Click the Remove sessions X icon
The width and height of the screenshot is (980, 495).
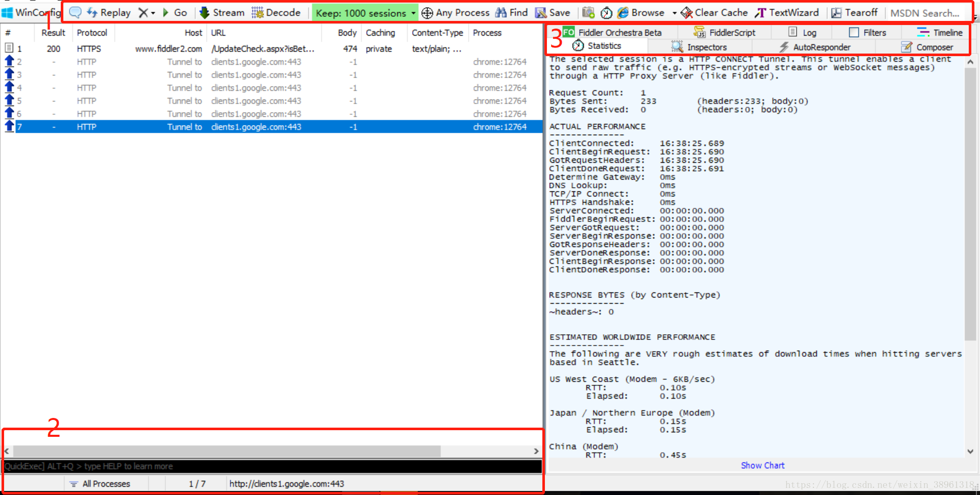coord(143,13)
